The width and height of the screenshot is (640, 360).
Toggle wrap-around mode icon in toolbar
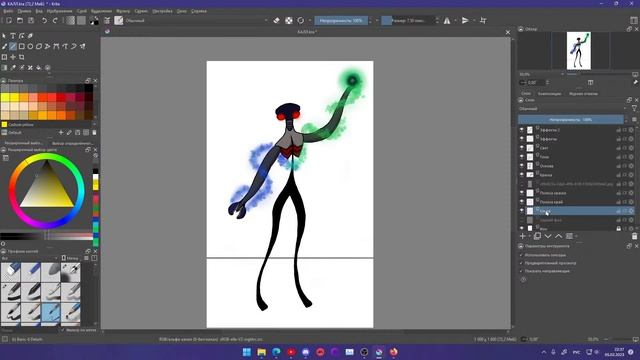tap(483, 20)
